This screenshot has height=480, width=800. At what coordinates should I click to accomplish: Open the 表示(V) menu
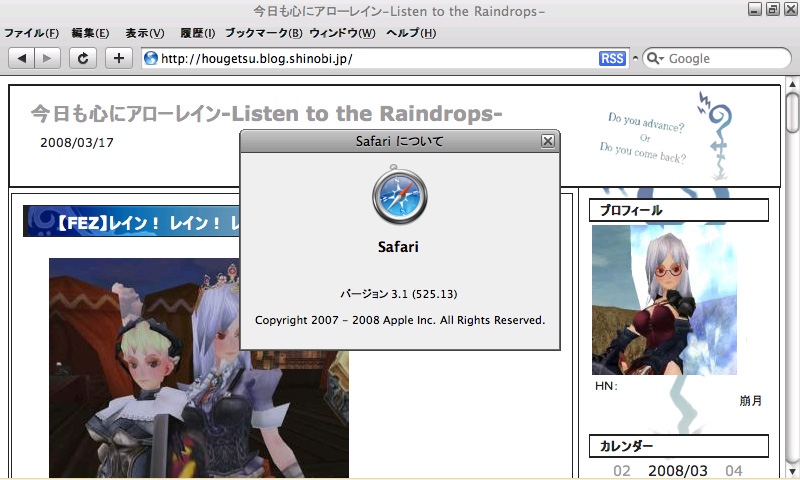point(145,33)
